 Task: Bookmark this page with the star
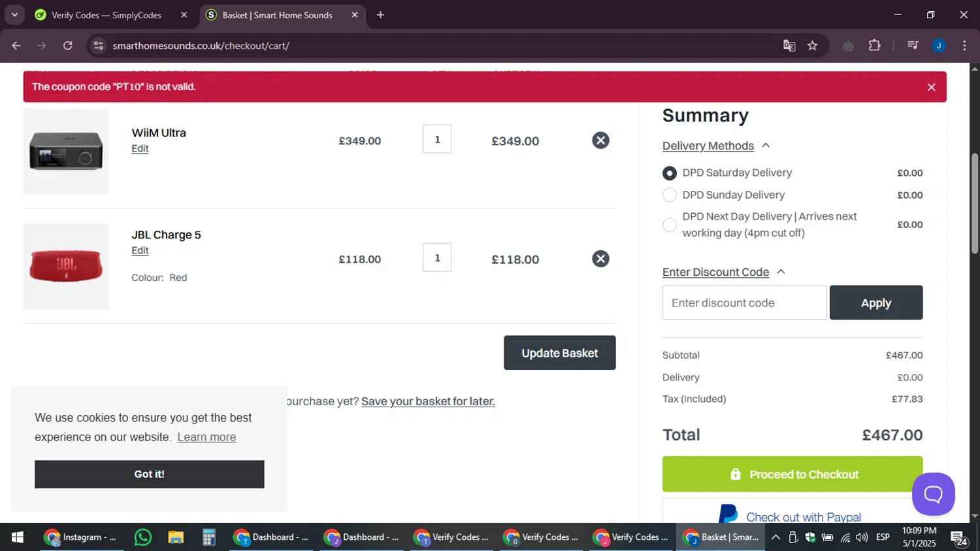coord(813,46)
